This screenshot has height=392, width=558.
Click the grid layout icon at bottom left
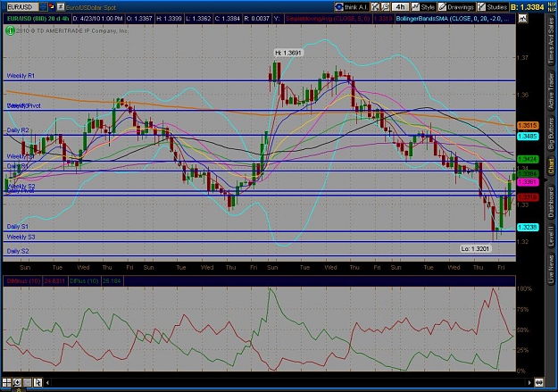click(x=7, y=383)
